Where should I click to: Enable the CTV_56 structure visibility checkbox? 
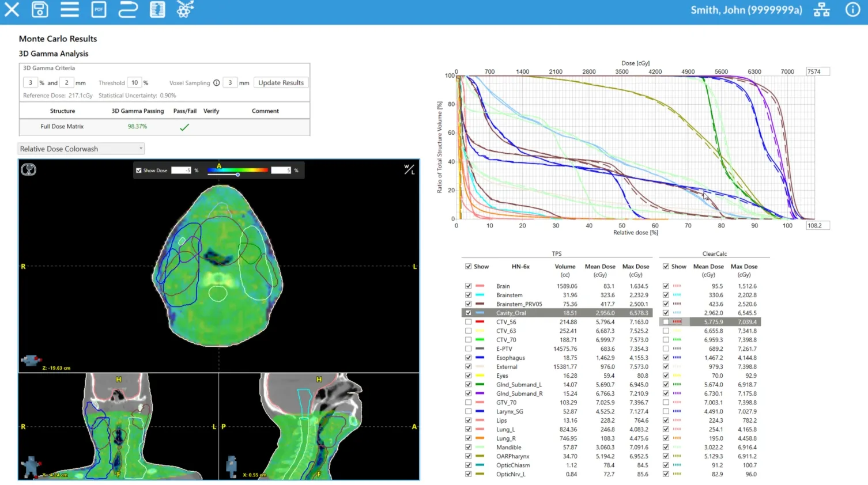coord(468,322)
